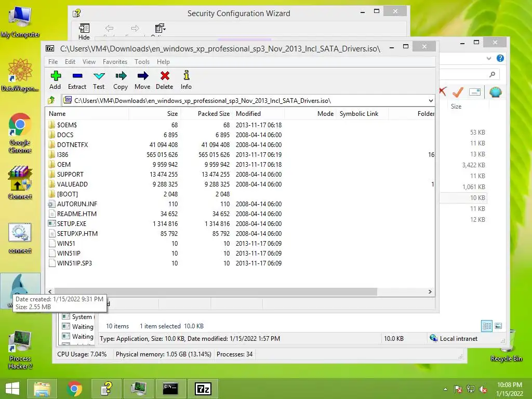Viewport: 532px width, 399px height.
Task: Click the Windows Start button
Action: point(12,389)
